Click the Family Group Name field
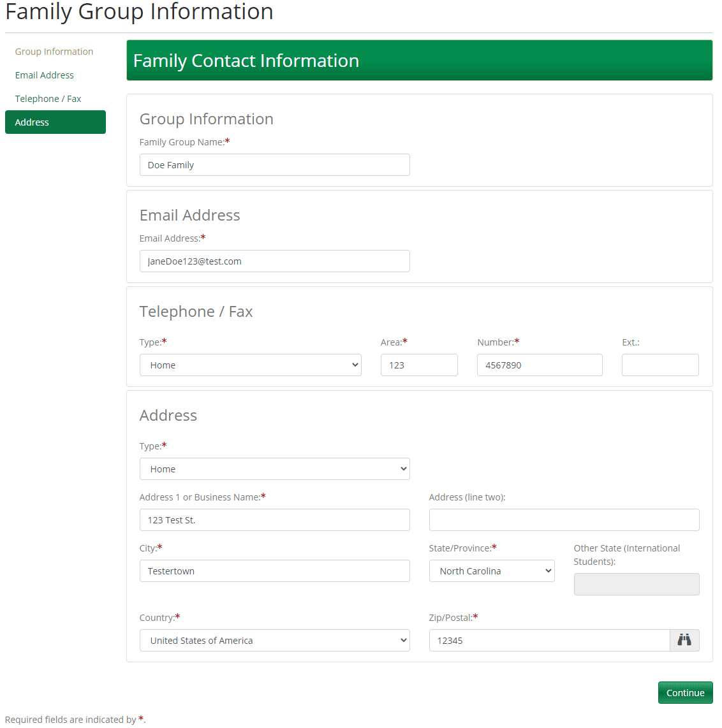 coord(274,165)
